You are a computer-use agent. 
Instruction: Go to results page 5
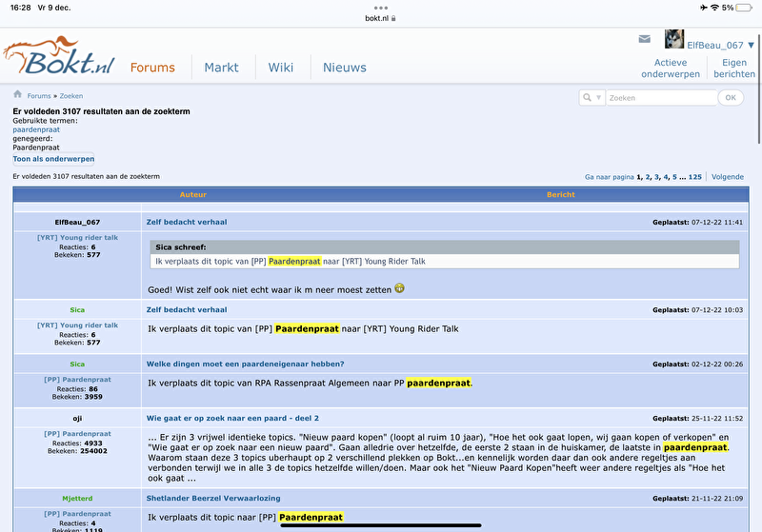pos(674,177)
